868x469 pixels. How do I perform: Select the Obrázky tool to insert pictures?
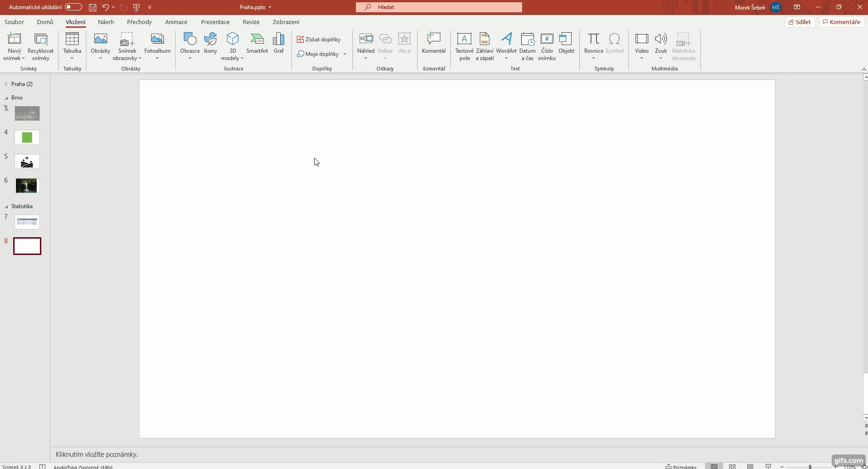100,45
